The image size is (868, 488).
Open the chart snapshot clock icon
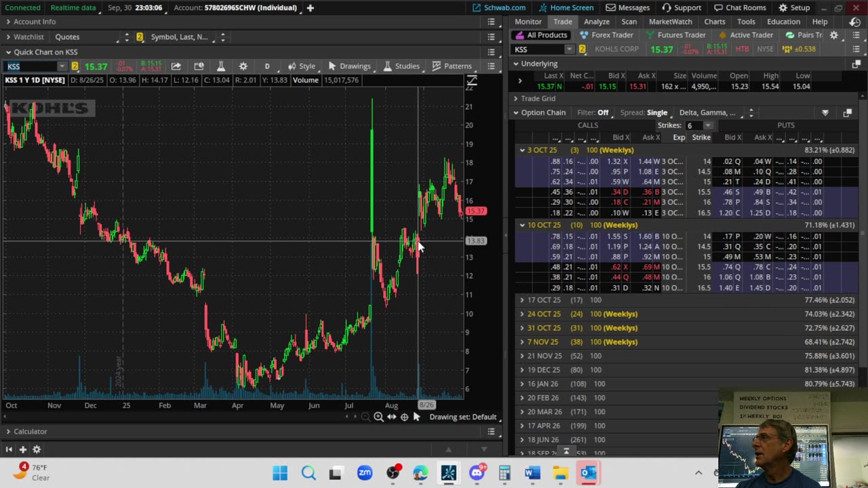[x=199, y=66]
